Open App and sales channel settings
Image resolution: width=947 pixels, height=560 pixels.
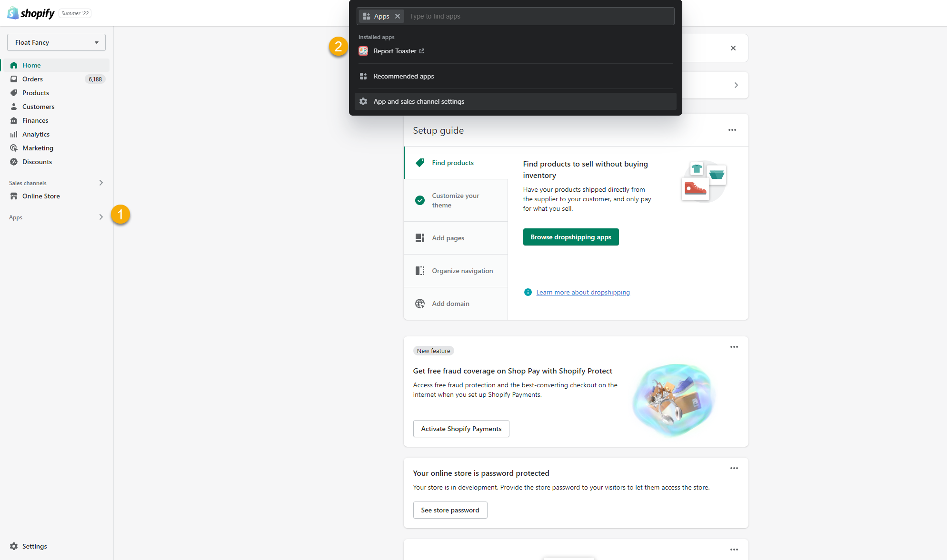(419, 101)
